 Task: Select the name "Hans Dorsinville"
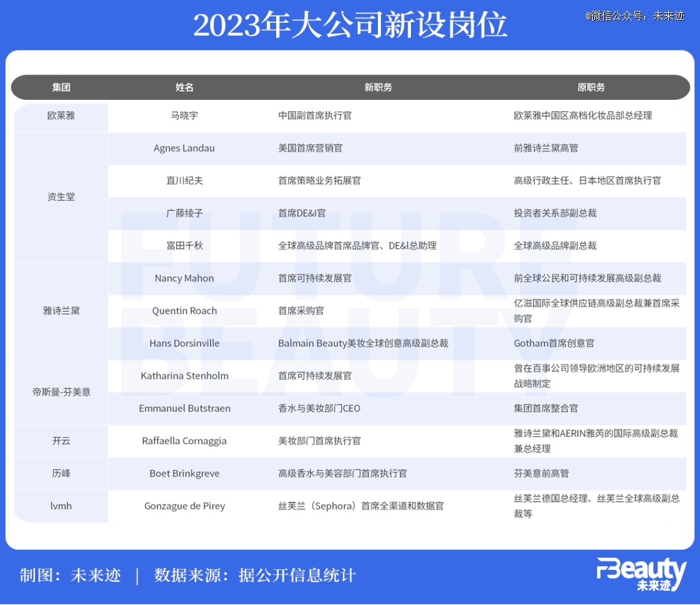(184, 344)
